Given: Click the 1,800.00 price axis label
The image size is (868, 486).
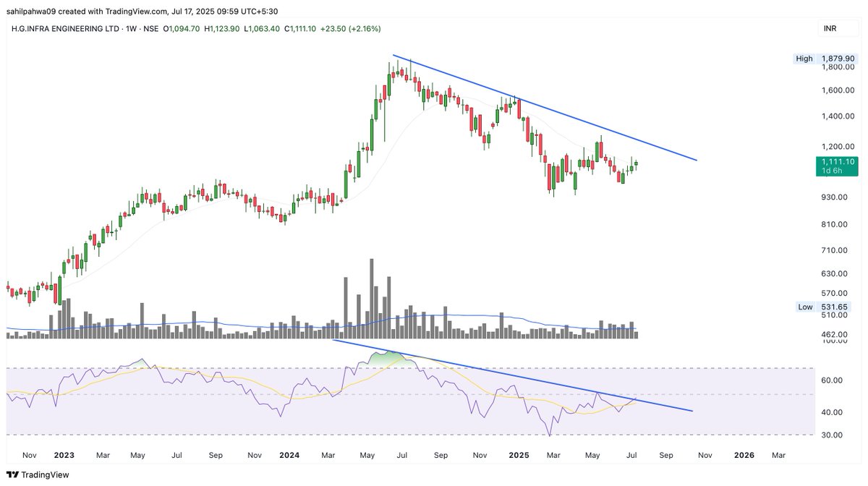Looking at the screenshot, I should point(838,67).
